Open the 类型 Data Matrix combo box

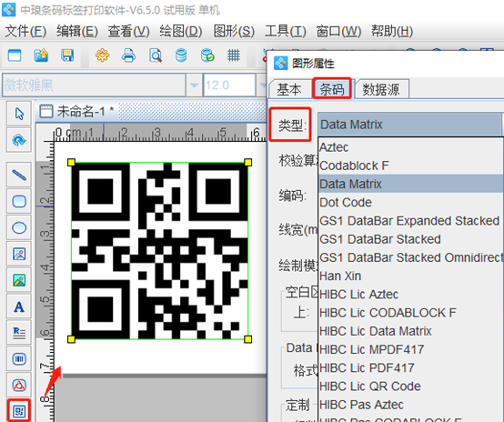tap(410, 125)
